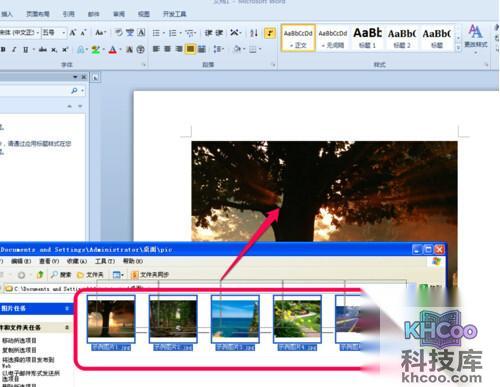Toggle the ruler button above scrollbar
Viewport: 500px width, 387px height.
click(x=95, y=78)
